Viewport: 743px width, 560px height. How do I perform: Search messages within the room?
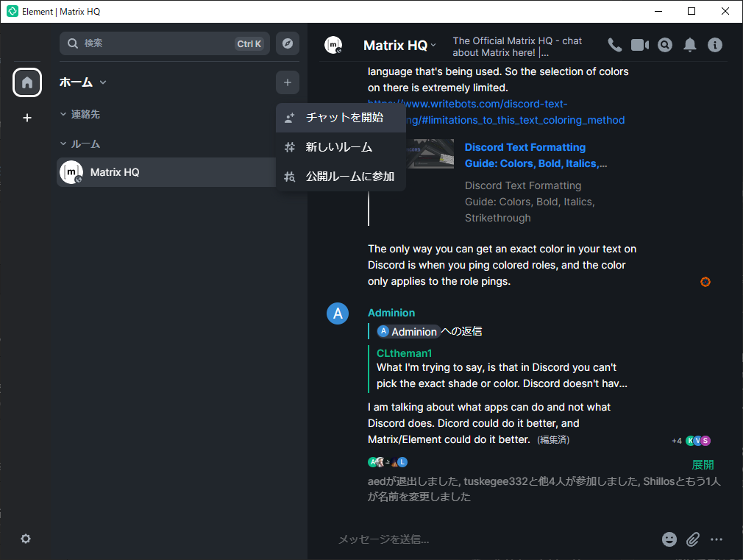(664, 45)
